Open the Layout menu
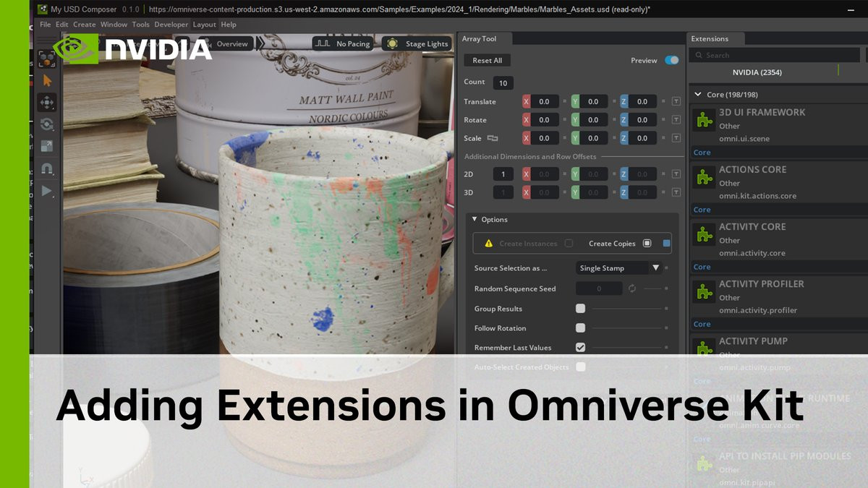 coord(205,25)
